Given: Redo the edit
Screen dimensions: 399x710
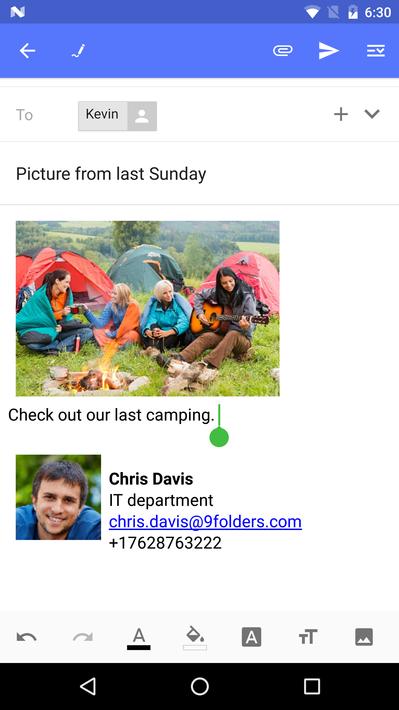Looking at the screenshot, I should (x=82, y=637).
